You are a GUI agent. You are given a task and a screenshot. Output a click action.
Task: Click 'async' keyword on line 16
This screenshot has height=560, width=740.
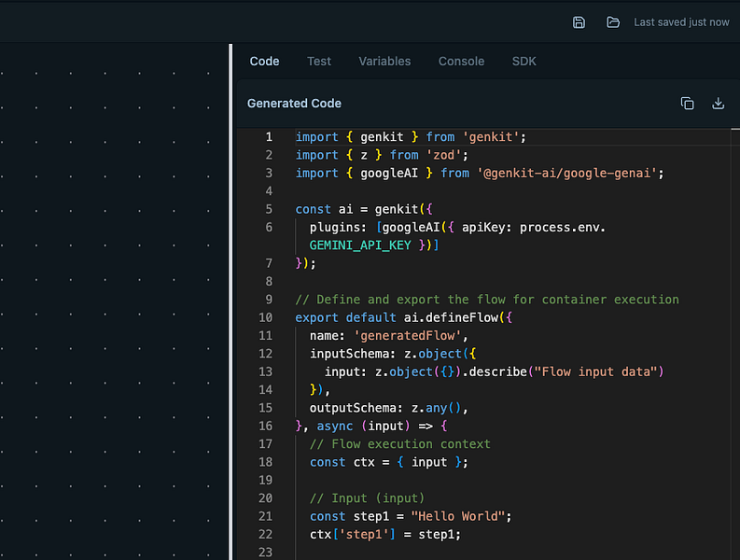335,427
